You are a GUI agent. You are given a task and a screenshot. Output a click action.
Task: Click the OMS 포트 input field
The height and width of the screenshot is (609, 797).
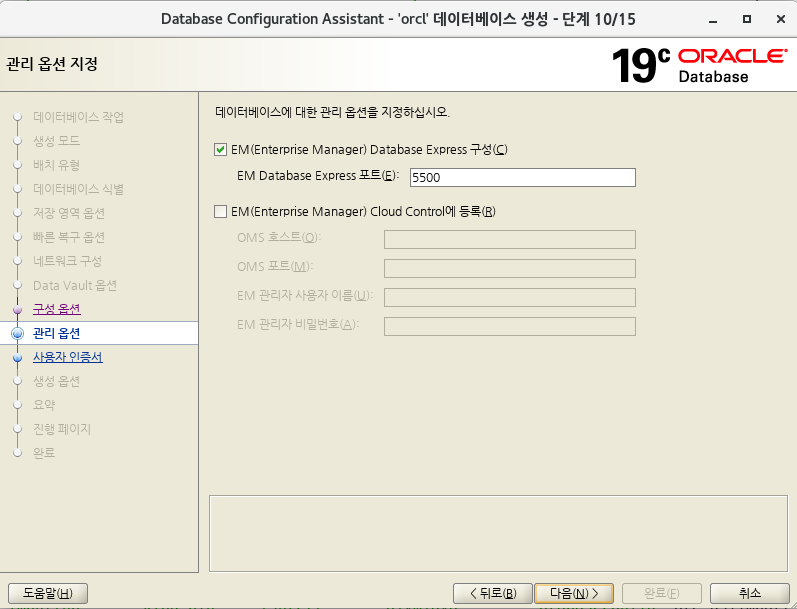click(x=510, y=268)
